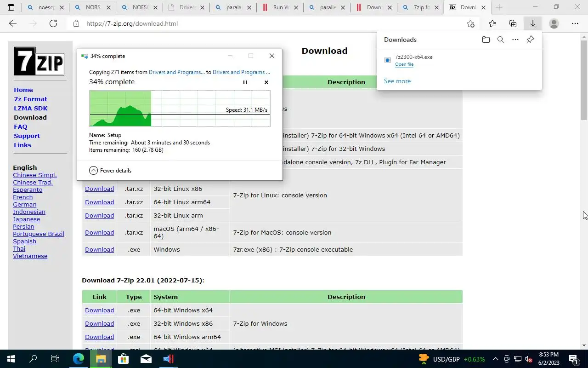Click source Drivers and Programs link
588x368 pixels.
click(177, 72)
